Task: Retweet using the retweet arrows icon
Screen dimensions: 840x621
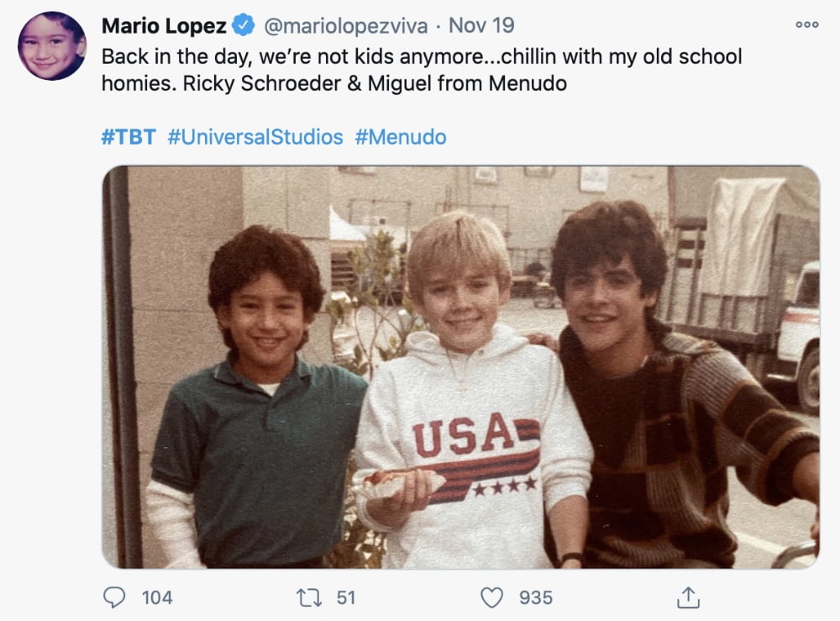Action: tap(308, 597)
